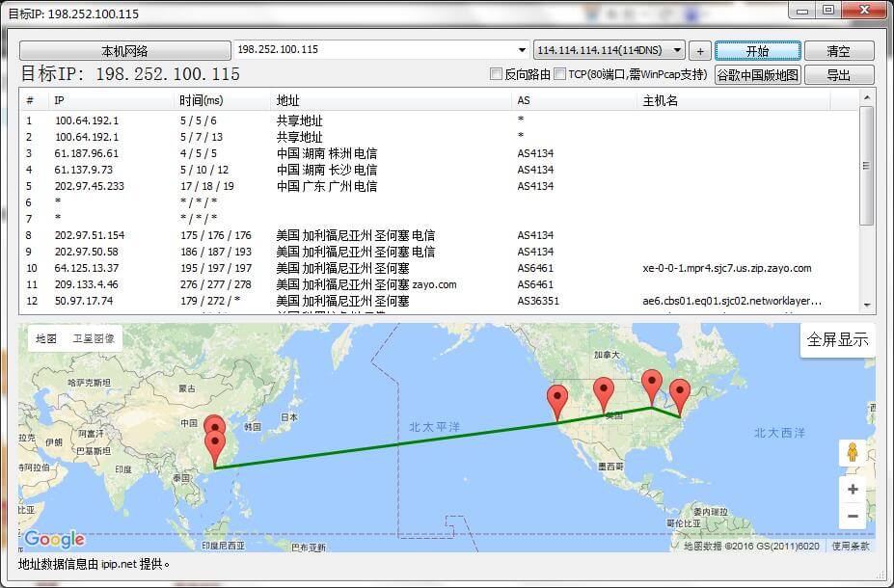Select hop 10 row 64.125.13.37
Viewport: 894px width, 588px height.
click(87, 268)
